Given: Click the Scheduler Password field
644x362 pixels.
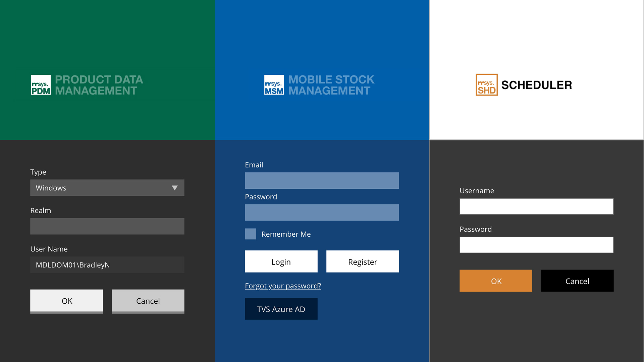Looking at the screenshot, I should pyautogui.click(x=536, y=245).
